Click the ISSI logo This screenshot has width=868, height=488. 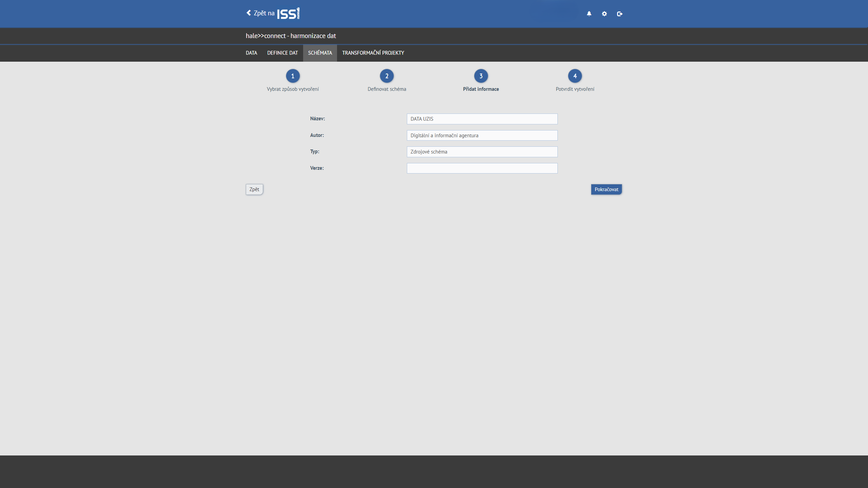[288, 14]
